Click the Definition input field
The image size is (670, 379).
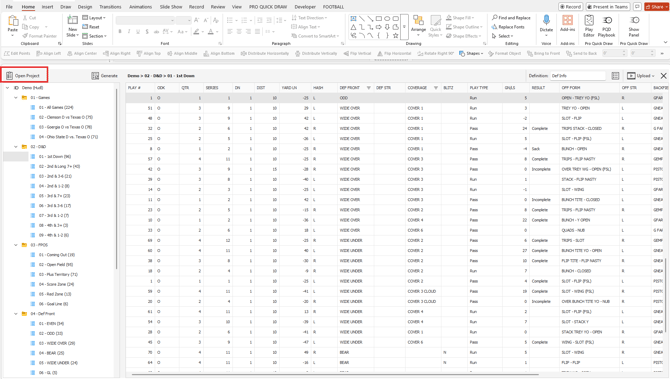click(578, 76)
